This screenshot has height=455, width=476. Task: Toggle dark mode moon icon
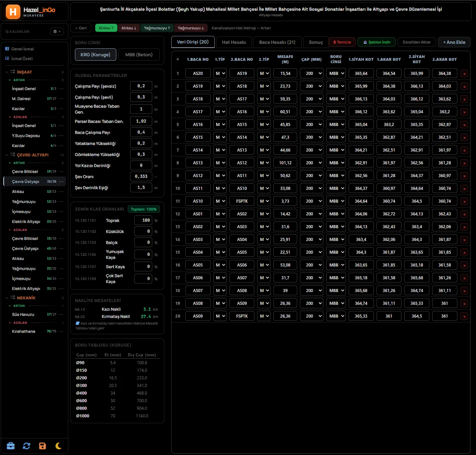click(x=58, y=446)
